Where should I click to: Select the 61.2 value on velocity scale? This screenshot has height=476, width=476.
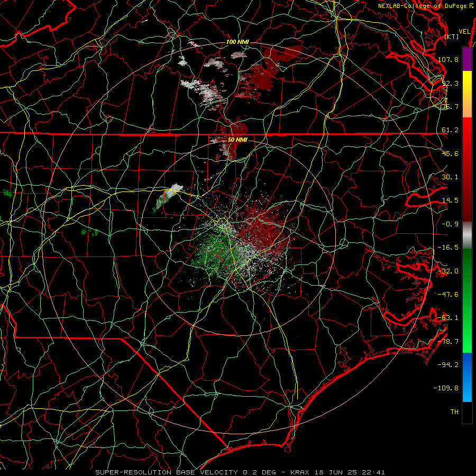click(x=450, y=130)
